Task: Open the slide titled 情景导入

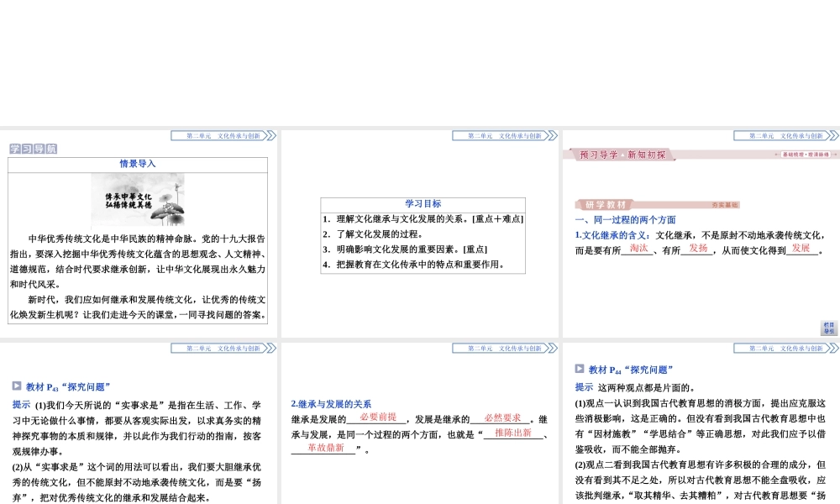Action: pyautogui.click(x=139, y=234)
